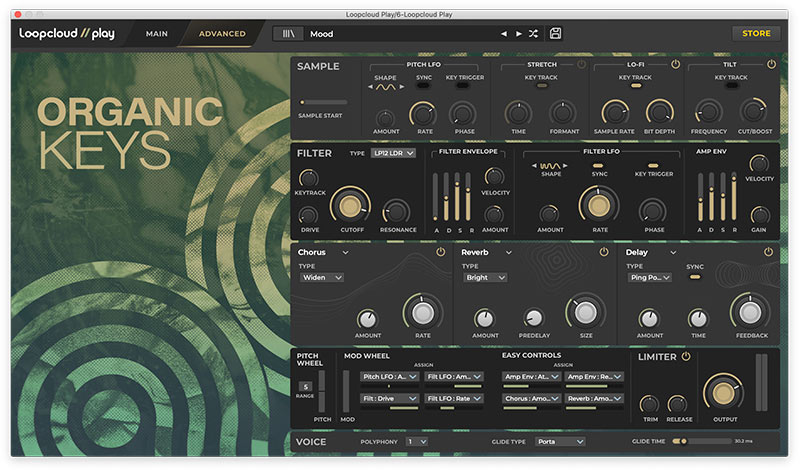
Task: Click the Pitch LFO Rate knob
Action: tap(423, 114)
